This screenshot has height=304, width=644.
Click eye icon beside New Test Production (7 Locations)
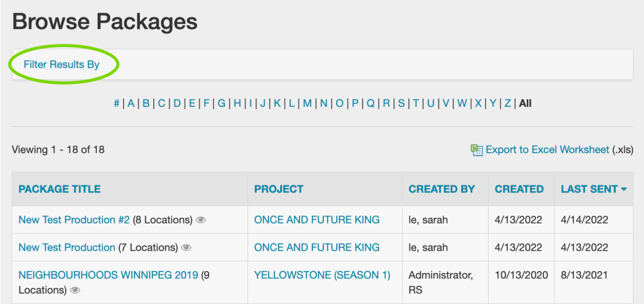(187, 247)
